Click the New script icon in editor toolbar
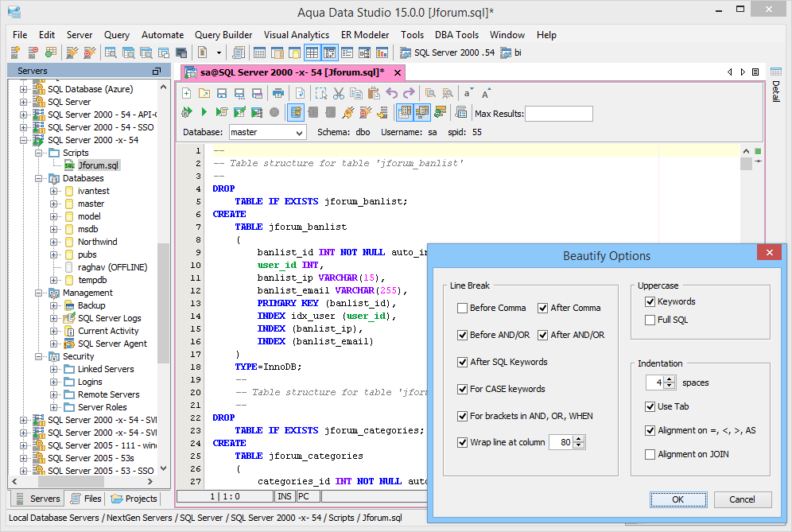 coord(186,94)
